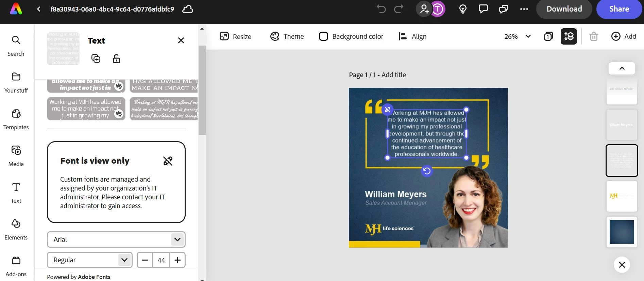This screenshot has width=644, height=281.
Task: Open the Search panel
Action: (16, 46)
